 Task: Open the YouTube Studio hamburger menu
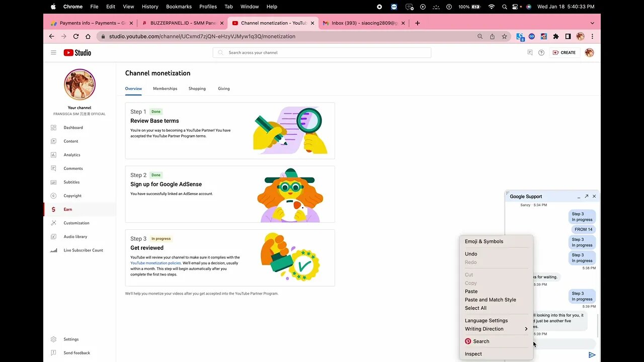pyautogui.click(x=53, y=52)
